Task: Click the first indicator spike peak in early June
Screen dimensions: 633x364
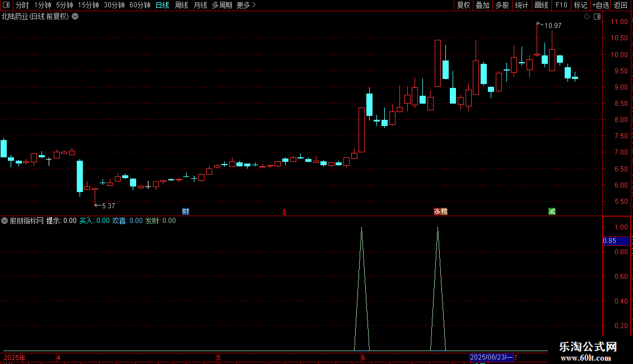Action: 362,228
